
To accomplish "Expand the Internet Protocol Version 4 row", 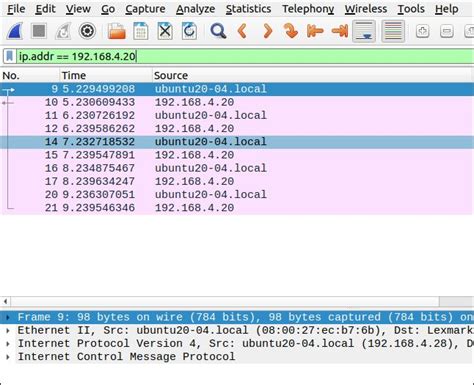I will (x=8, y=343).
